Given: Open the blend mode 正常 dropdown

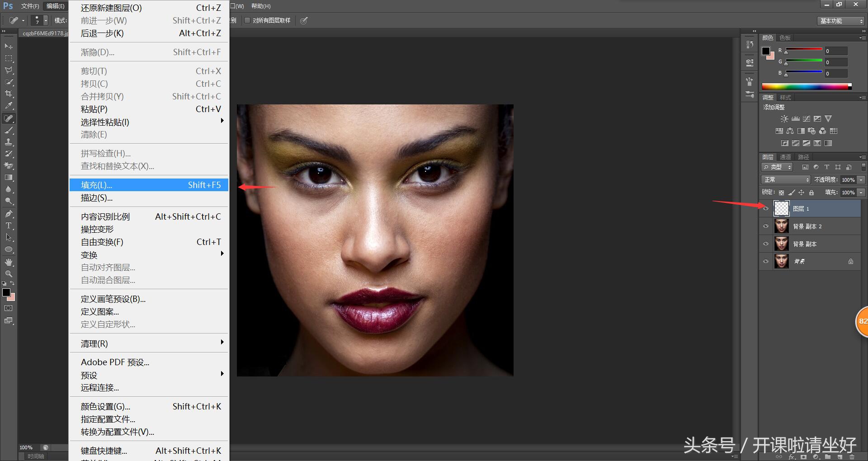Looking at the screenshot, I should pyautogui.click(x=786, y=180).
